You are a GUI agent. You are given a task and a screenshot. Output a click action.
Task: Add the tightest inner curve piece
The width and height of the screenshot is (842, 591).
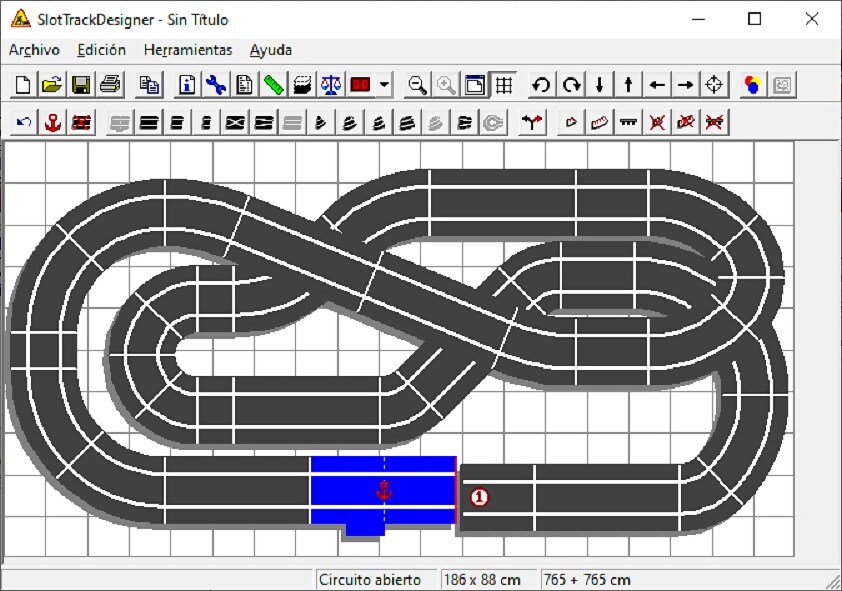321,123
